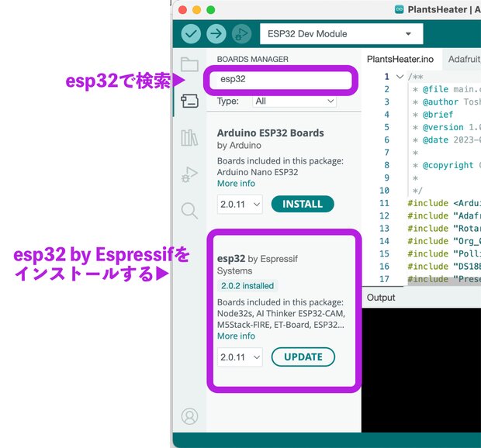Open the Library Manager books icon
The height and width of the screenshot is (448, 481).
tap(189, 138)
